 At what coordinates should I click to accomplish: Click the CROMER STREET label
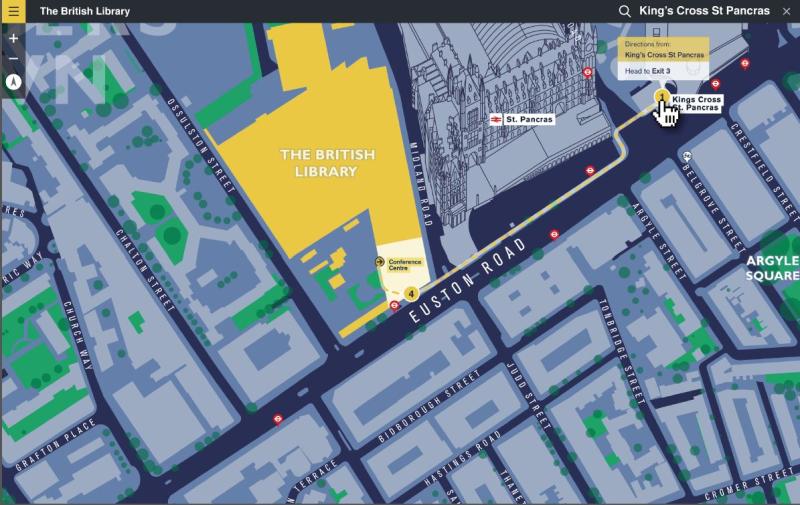[748, 485]
